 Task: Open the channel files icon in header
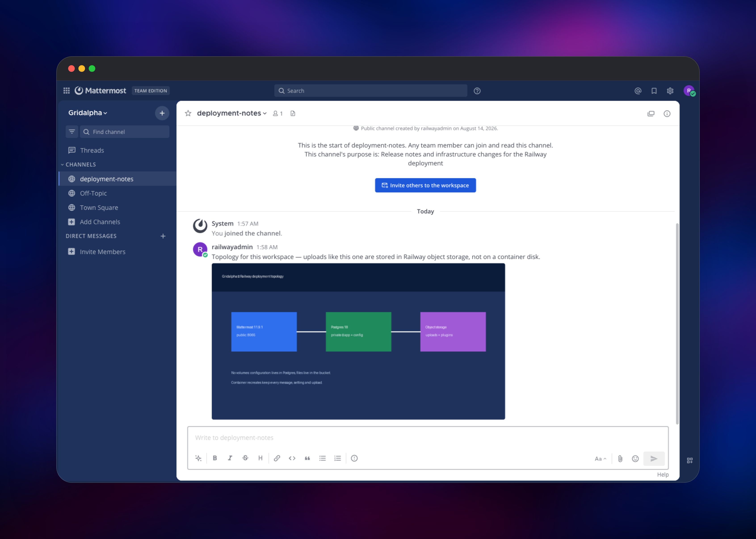pyautogui.click(x=293, y=113)
